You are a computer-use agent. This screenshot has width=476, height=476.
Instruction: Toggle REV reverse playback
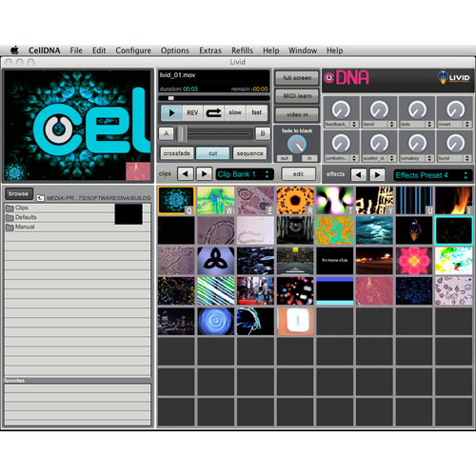tap(192, 112)
